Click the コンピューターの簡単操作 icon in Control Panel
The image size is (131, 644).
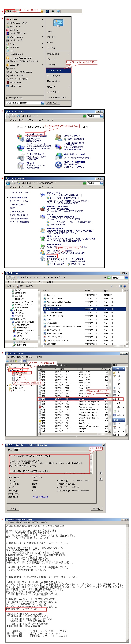59,165
